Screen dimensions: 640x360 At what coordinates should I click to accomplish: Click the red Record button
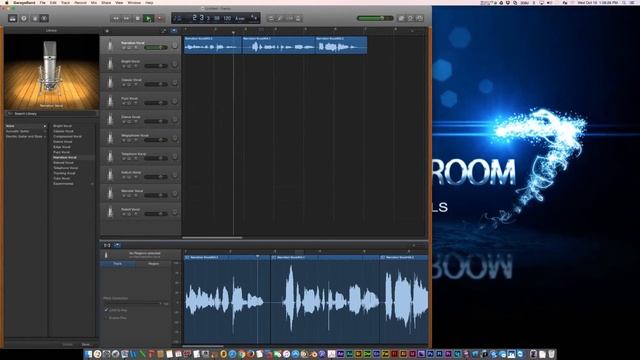pyautogui.click(x=159, y=18)
